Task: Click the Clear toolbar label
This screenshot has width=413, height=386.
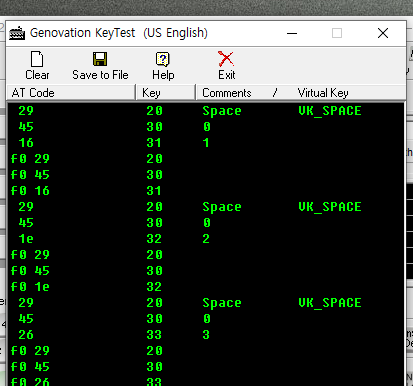Action: [37, 75]
